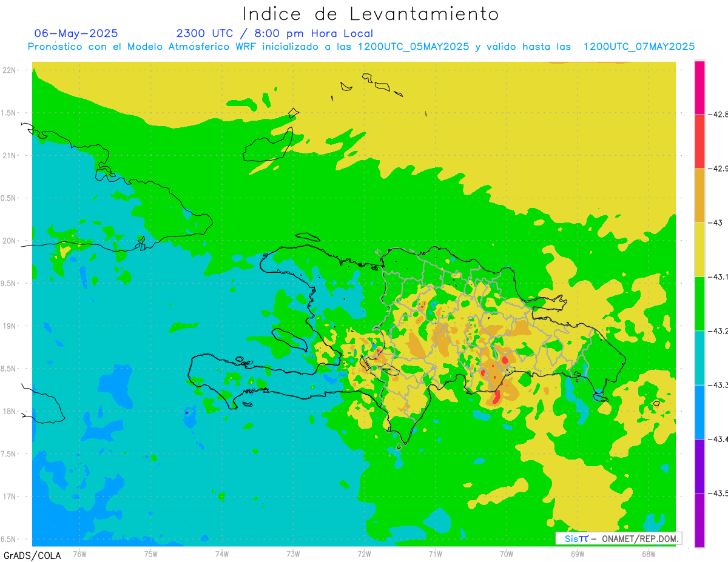Click the '06-May-2025' date text
728x562 pixels.
pos(76,33)
